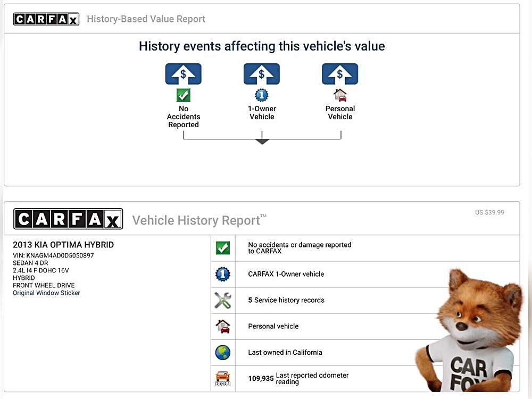Click the CARFAX logo in History-Based Value Report header
Viewport: 532px width, 399px height.
[46, 19]
